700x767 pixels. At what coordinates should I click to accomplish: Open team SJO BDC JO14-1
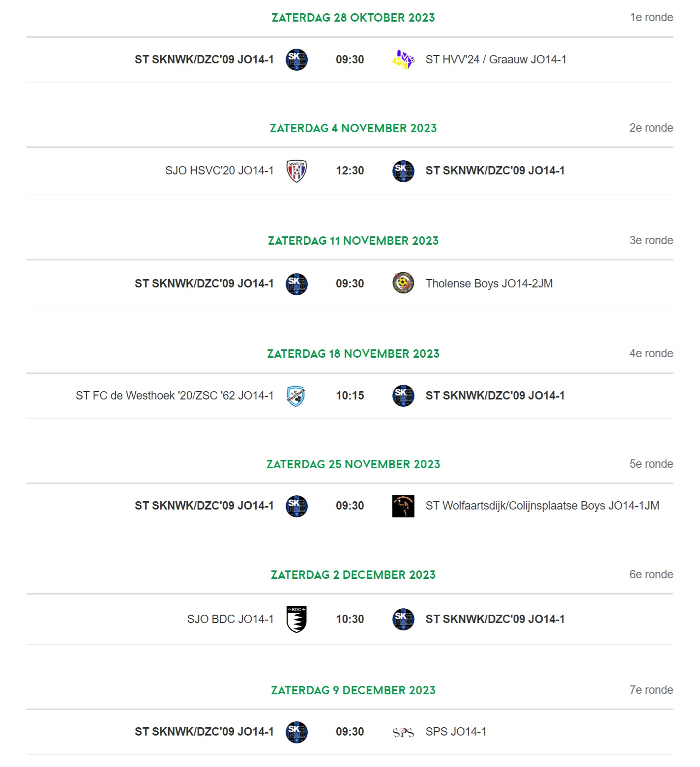[x=230, y=619]
